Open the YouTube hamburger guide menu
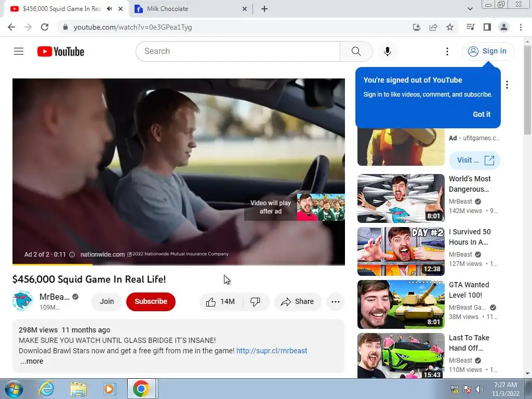 point(19,51)
